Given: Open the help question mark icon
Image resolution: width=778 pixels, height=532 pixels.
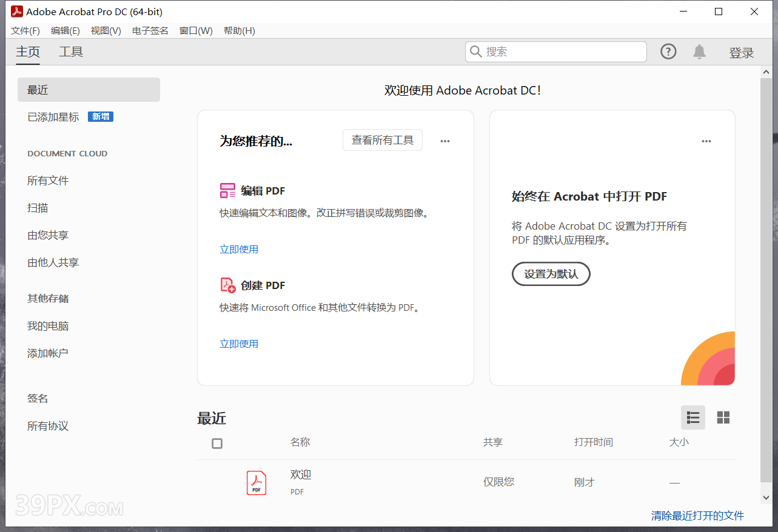Looking at the screenshot, I should [x=668, y=52].
